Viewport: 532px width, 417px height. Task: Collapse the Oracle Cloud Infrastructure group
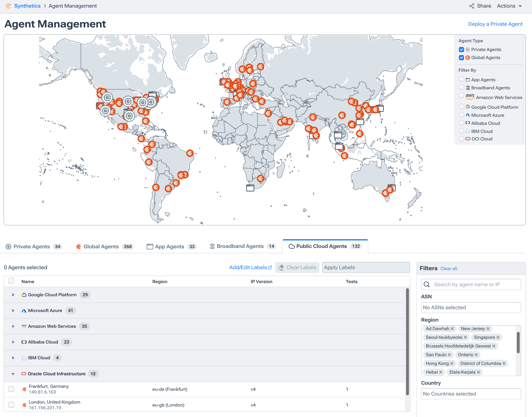point(13,373)
